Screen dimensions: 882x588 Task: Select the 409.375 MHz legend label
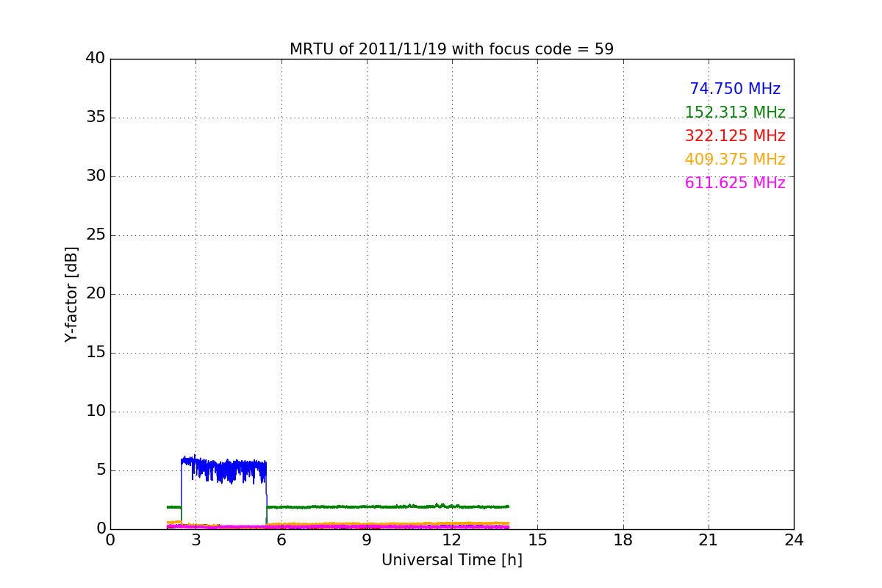[735, 160]
